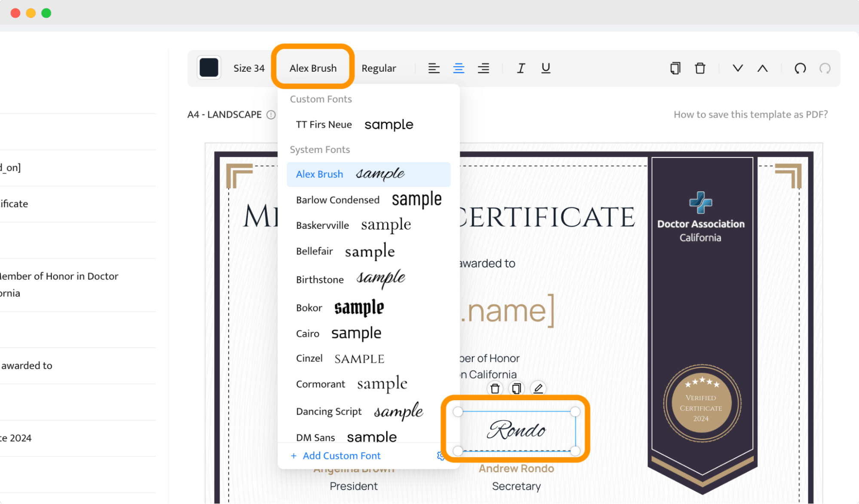Delete the Rondo signature via floating trash icon

[x=495, y=389]
